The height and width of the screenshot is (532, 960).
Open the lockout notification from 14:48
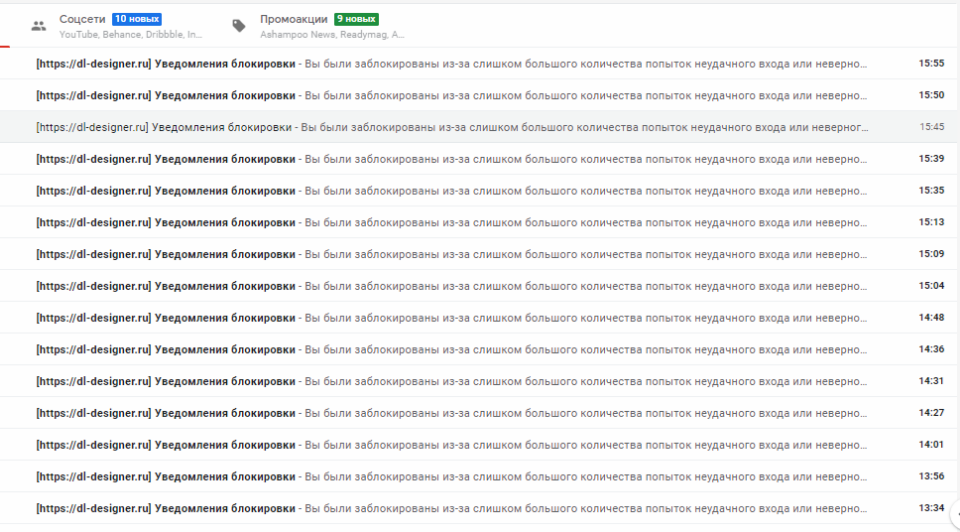(450, 318)
